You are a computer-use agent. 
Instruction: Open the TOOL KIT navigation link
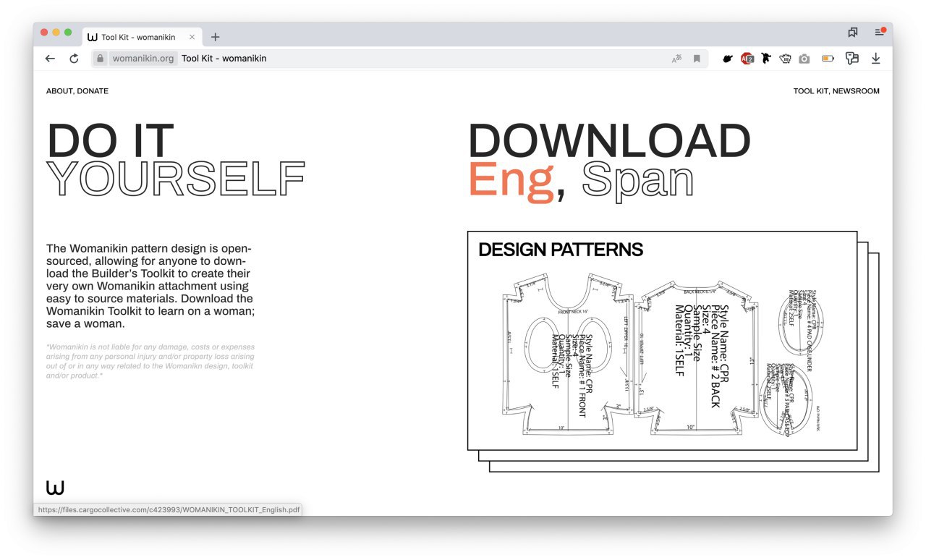point(810,91)
